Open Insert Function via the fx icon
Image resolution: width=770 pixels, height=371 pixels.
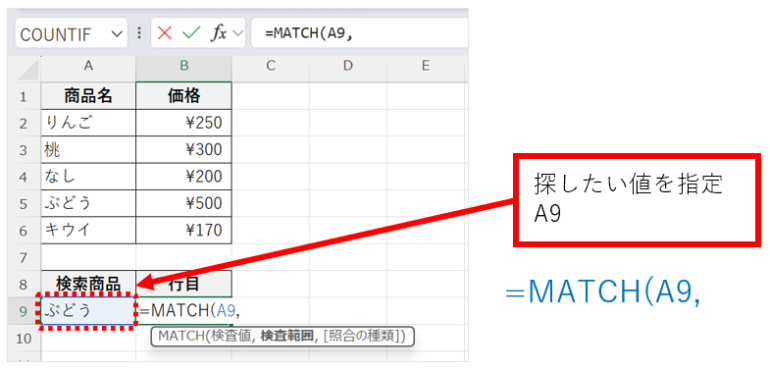(219, 33)
